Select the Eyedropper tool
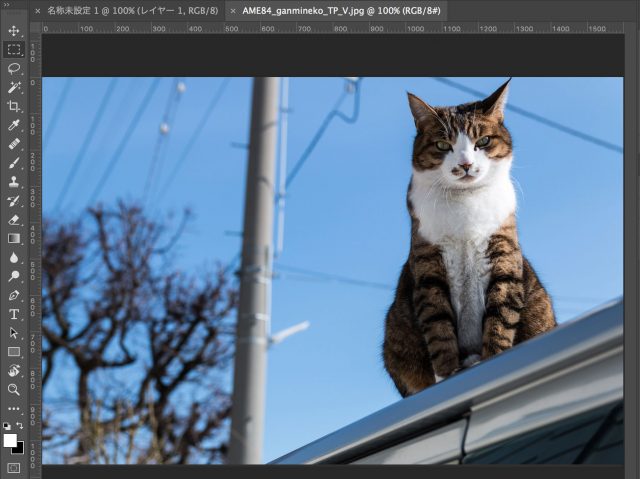 [x=14, y=125]
